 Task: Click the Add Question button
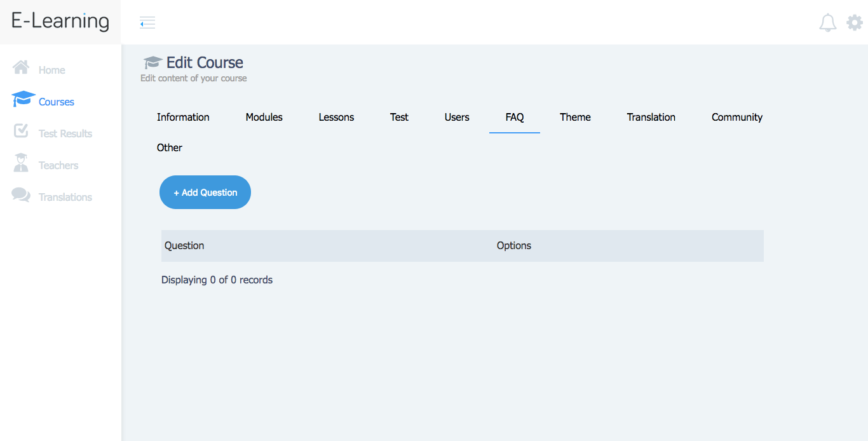click(205, 192)
